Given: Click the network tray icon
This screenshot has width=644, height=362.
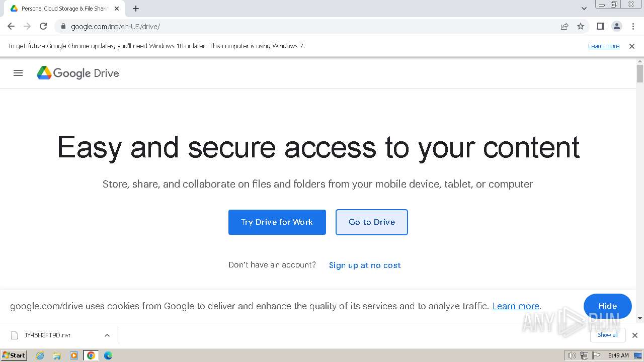Looking at the screenshot, I should (584, 355).
